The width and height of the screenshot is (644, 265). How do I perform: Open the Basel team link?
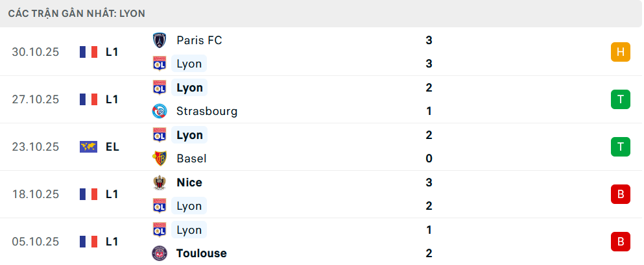[191, 158]
